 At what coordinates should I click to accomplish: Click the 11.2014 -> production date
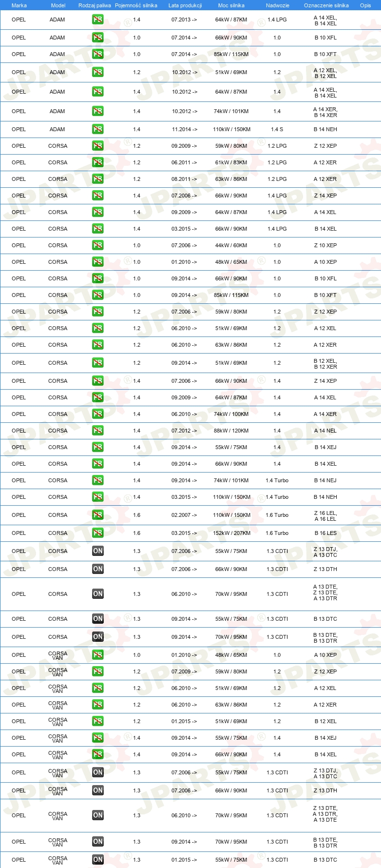click(x=185, y=129)
